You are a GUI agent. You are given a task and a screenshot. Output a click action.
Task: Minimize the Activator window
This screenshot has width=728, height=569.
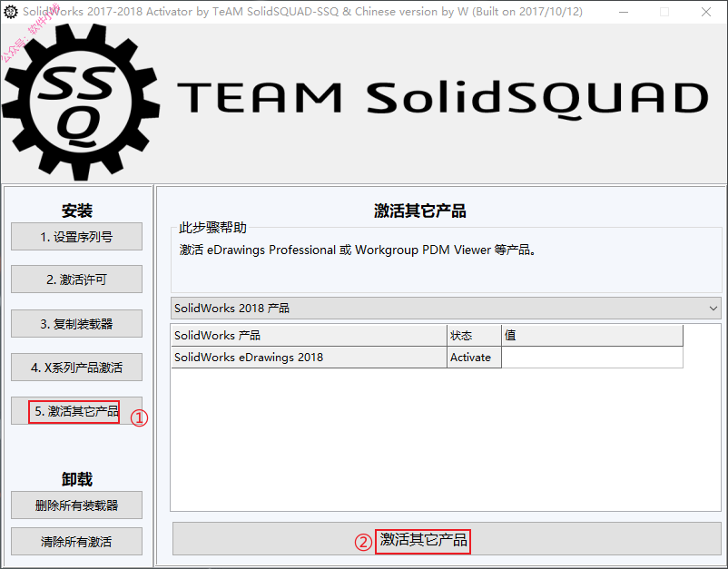pos(624,12)
